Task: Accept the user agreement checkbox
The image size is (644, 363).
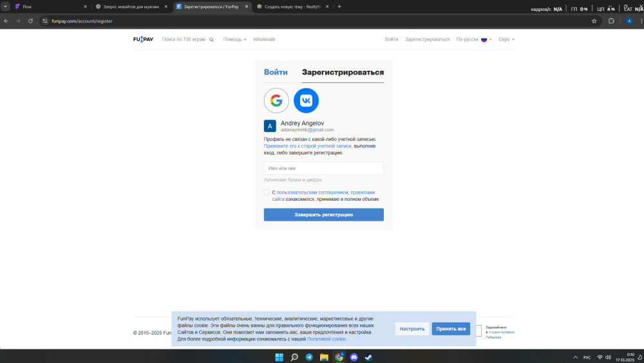Action: point(267,192)
